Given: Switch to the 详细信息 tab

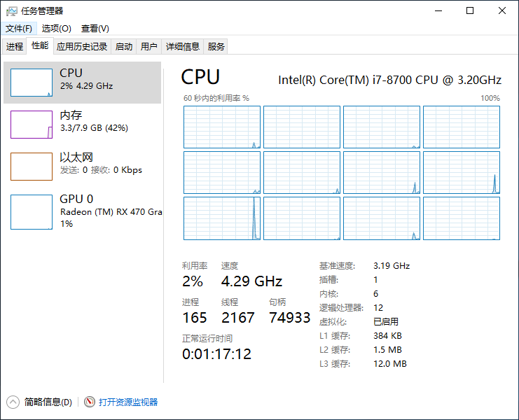Looking at the screenshot, I should pyautogui.click(x=182, y=47).
